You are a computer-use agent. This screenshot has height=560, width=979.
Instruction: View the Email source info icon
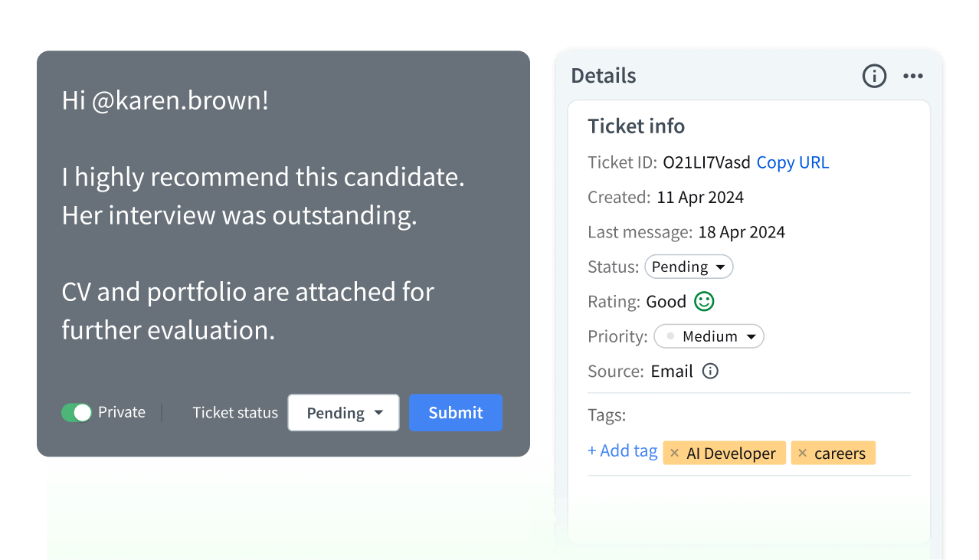[x=709, y=371]
